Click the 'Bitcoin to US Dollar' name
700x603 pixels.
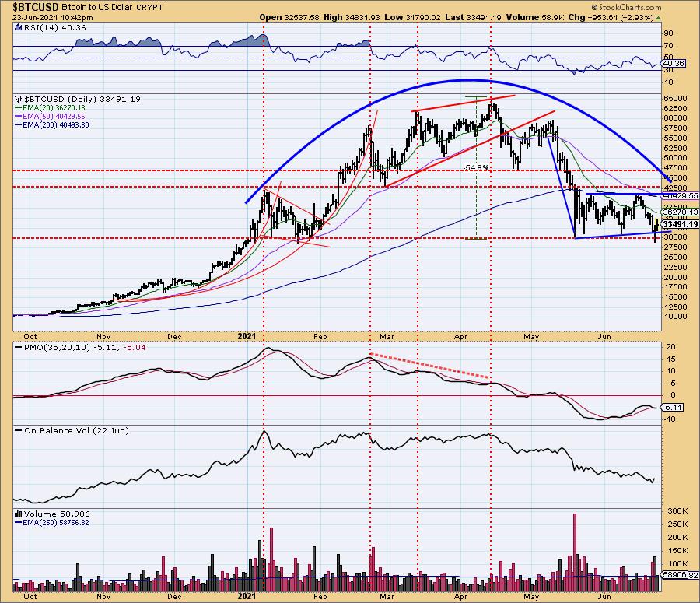tap(96, 8)
